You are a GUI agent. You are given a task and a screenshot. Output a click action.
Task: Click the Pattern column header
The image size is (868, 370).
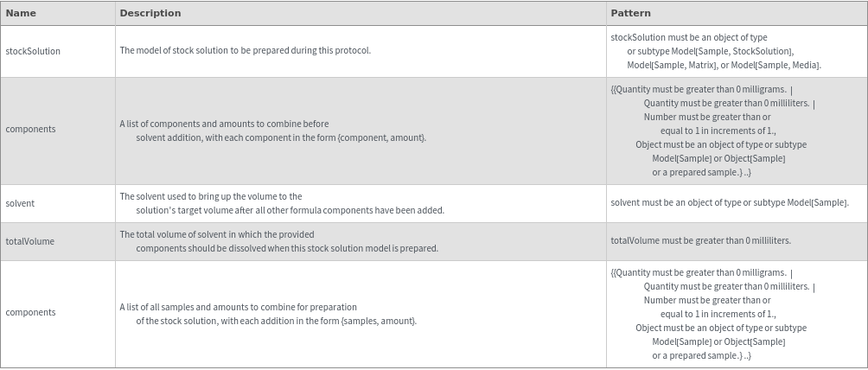(630, 14)
